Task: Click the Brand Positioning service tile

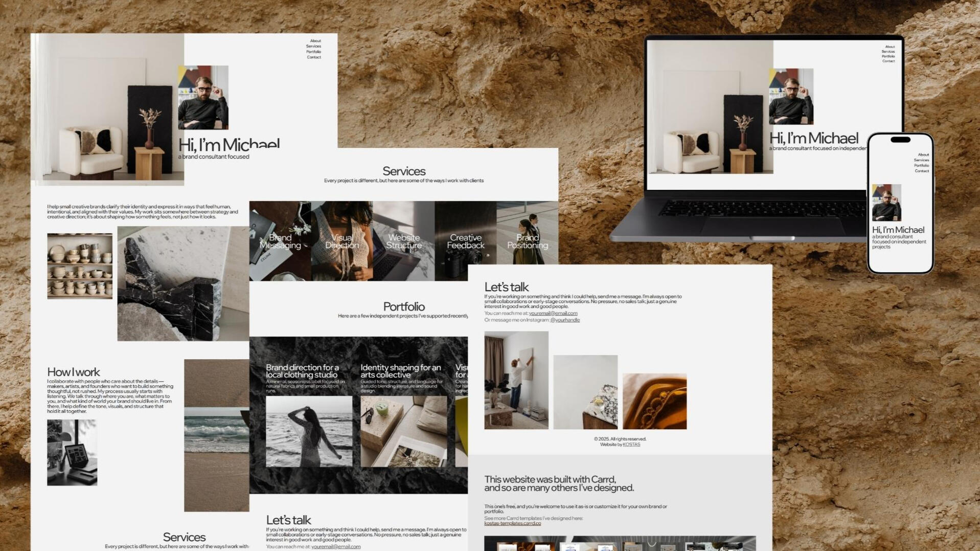Action: [x=528, y=241]
